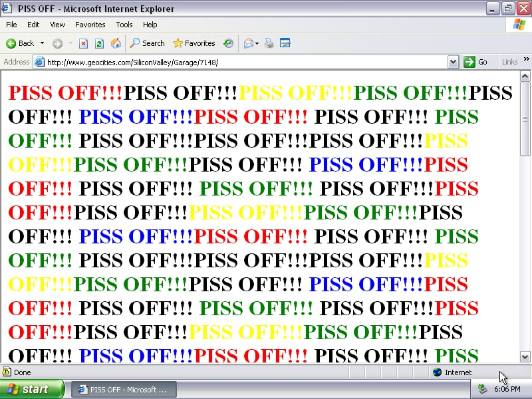This screenshot has width=532, height=399.
Task: Click the Mail envelope icon
Action: pyautogui.click(x=248, y=43)
